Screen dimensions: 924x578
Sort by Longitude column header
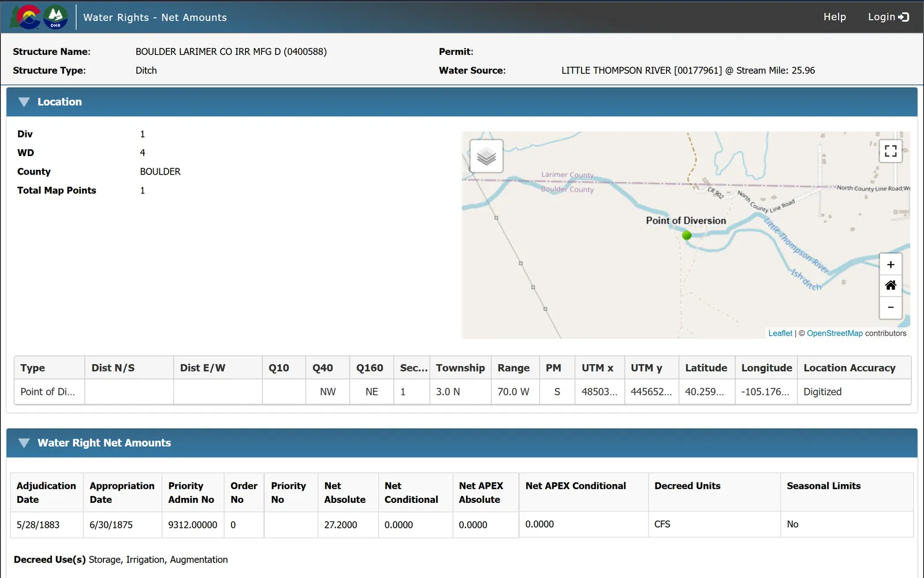[766, 368]
